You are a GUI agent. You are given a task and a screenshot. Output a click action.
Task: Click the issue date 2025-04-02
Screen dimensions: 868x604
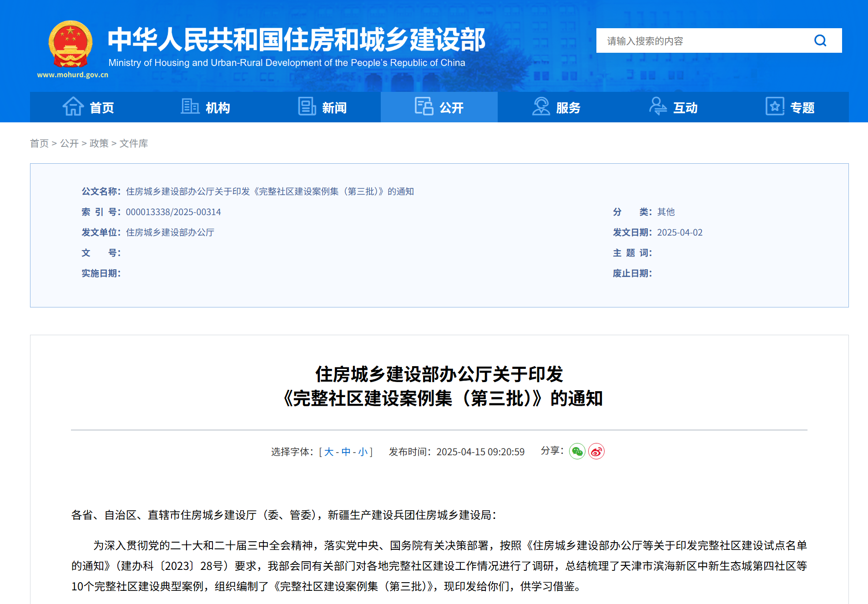click(x=680, y=232)
